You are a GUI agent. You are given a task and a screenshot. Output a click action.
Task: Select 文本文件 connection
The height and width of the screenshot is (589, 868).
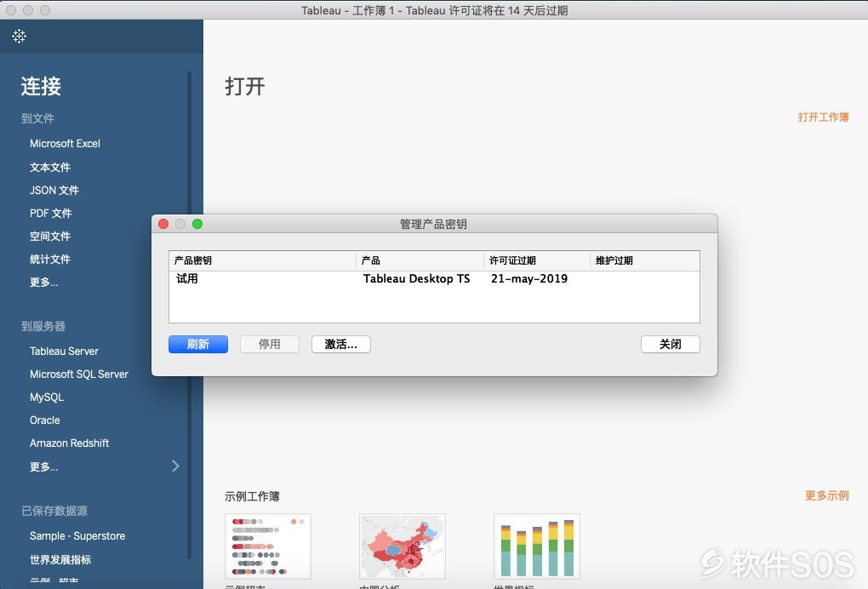[50, 167]
